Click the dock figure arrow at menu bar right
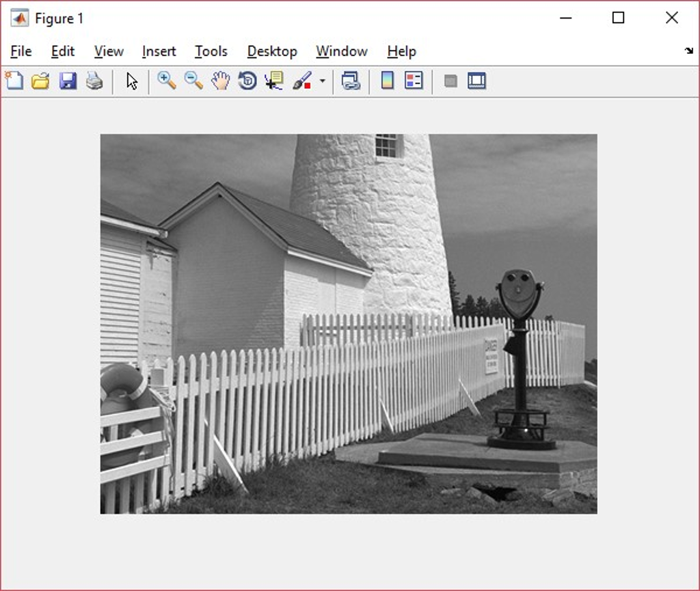Viewport: 700px width, 591px height. coord(688,51)
